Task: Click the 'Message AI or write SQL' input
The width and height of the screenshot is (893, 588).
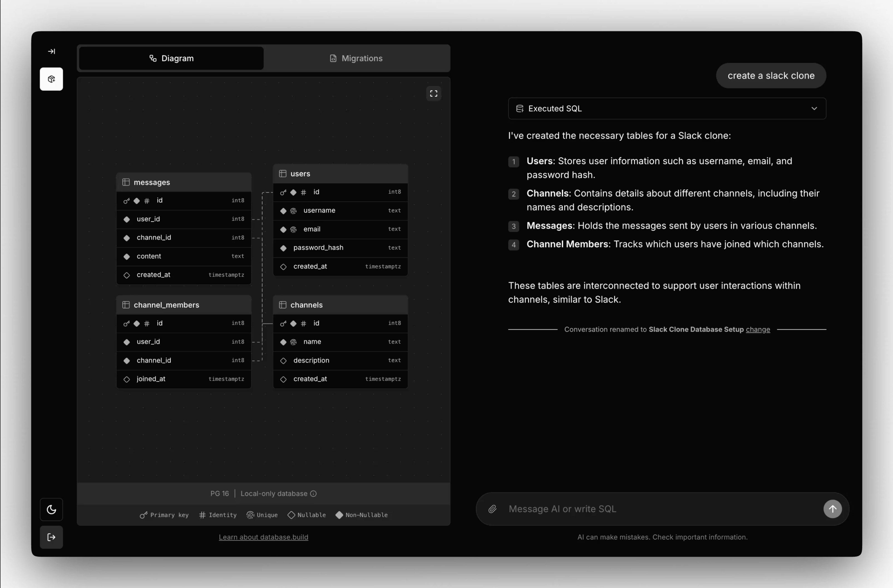Action: click(x=638, y=509)
